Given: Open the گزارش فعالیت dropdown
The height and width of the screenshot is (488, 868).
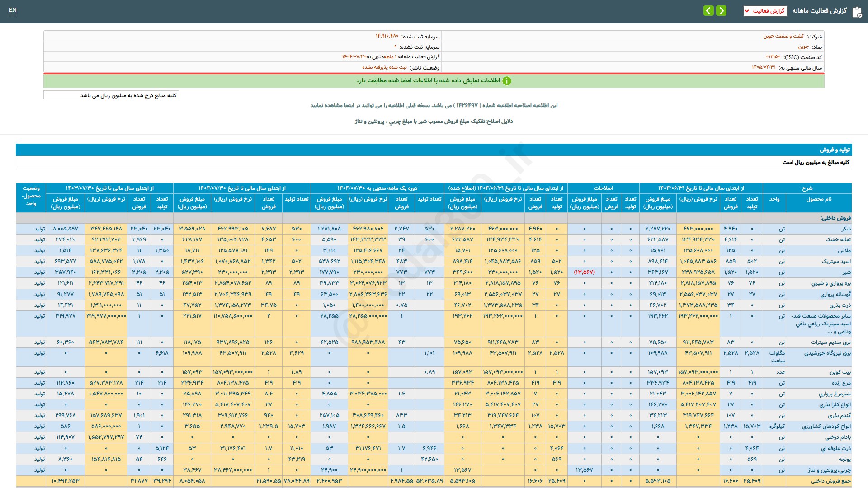Looking at the screenshot, I should pos(765,11).
